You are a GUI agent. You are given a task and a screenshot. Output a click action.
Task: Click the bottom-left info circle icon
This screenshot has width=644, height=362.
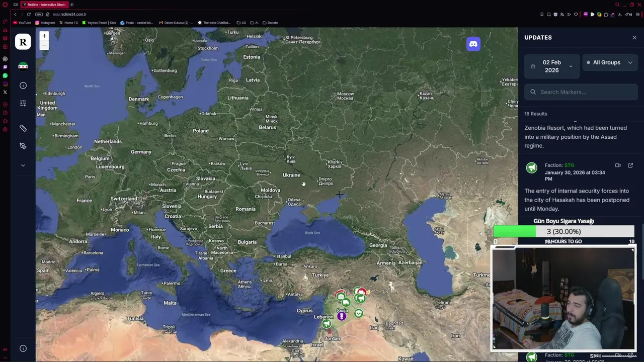tap(23, 348)
